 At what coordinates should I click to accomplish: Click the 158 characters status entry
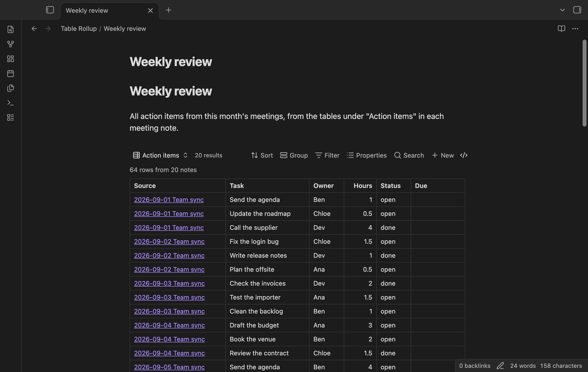point(561,366)
